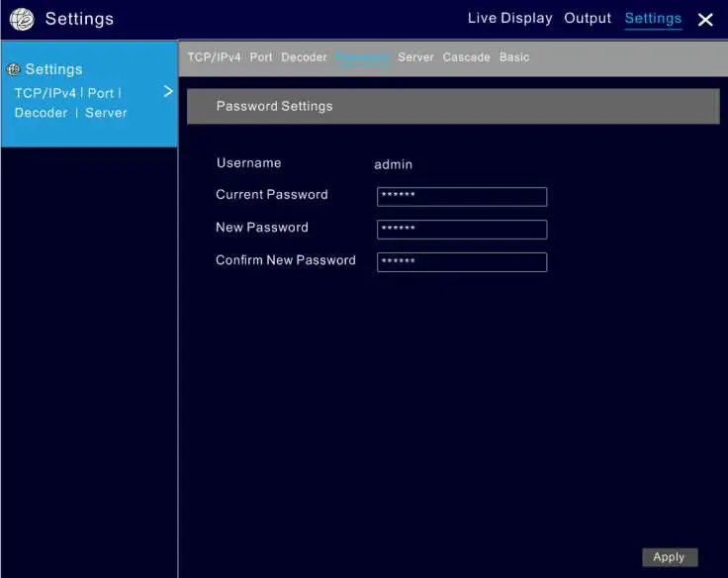Click the small Settings gear icon in sidebar

point(14,69)
